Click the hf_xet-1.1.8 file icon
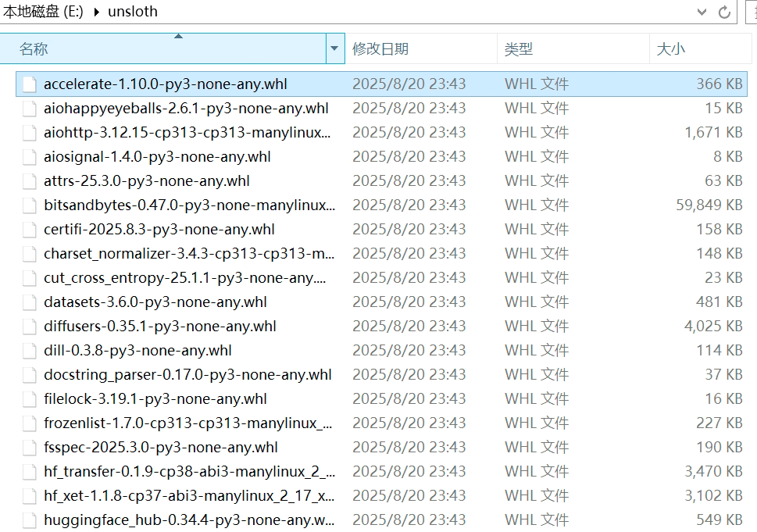This screenshot has height=532, width=757. 30,496
